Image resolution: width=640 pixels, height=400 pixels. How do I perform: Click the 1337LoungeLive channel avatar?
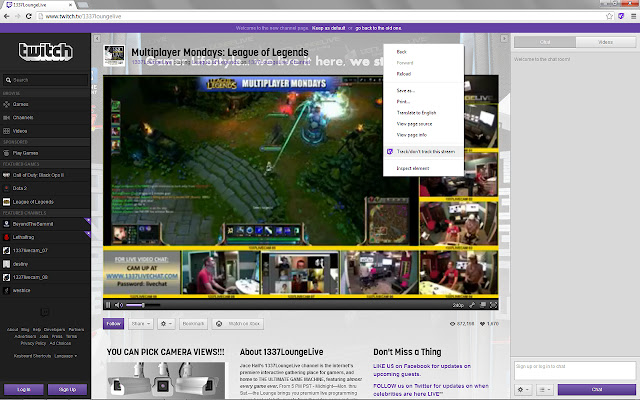(114, 56)
